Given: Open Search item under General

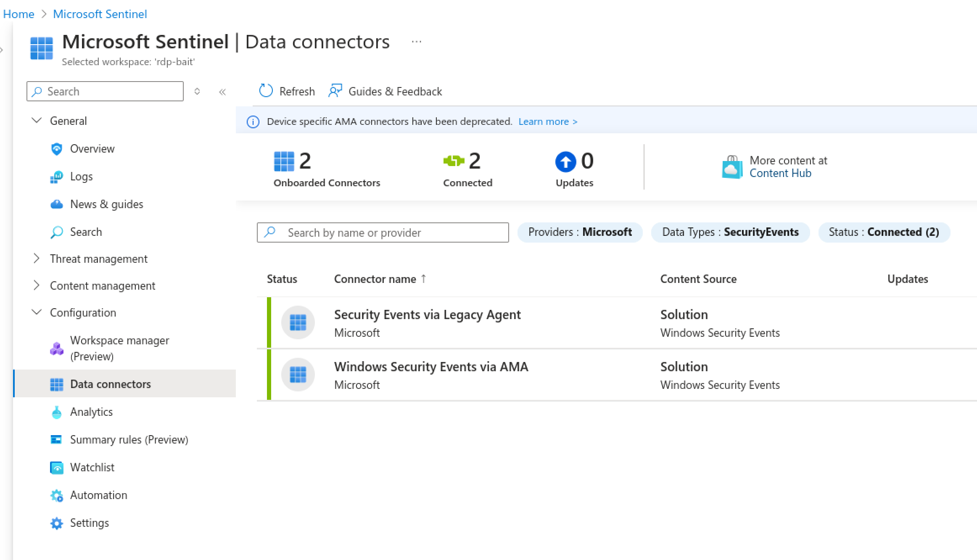Looking at the screenshot, I should point(86,232).
